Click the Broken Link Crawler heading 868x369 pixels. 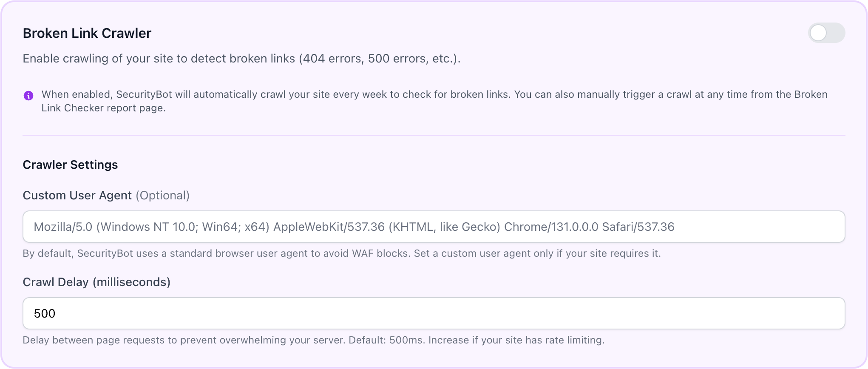tap(87, 33)
